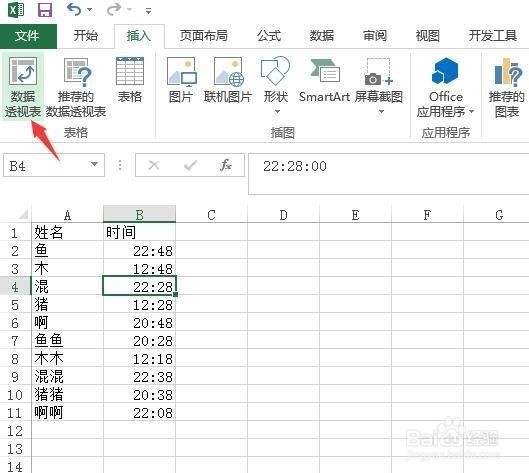This screenshot has width=529, height=473.
Task: Insert a 数据透视表 pivot table
Action: click(23, 87)
